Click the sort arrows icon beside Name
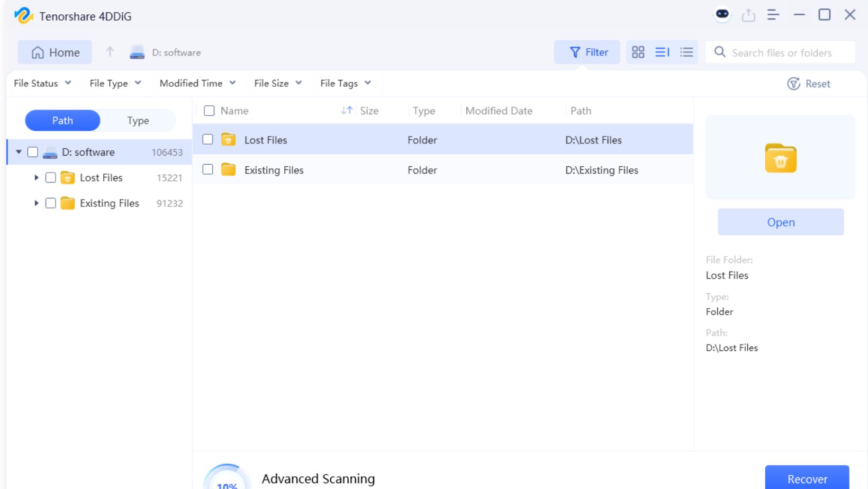The height and width of the screenshot is (489, 868). point(347,110)
